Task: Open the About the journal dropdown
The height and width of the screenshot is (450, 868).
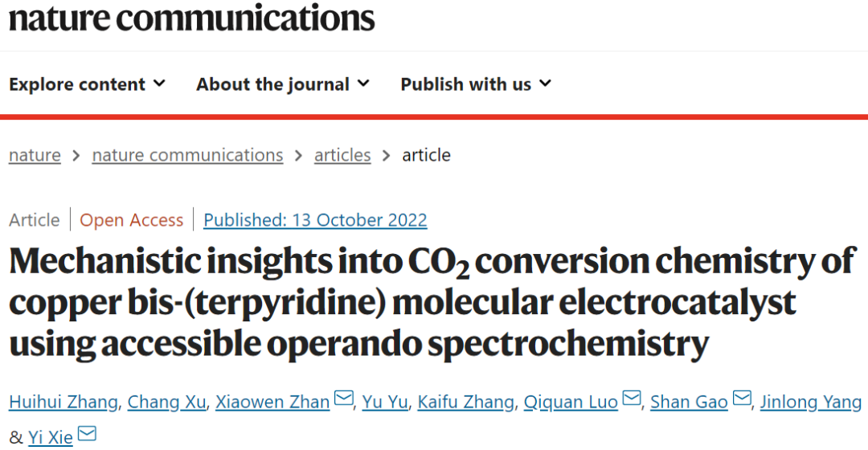Action: 283,84
